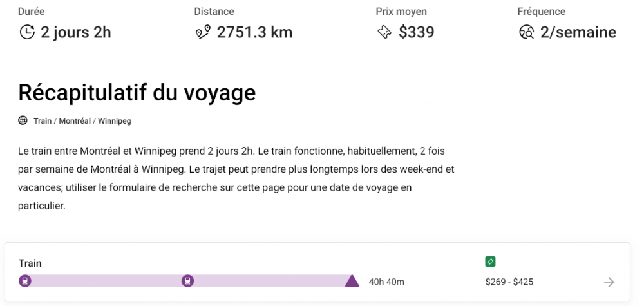Image resolution: width=644 pixels, height=306 pixels.
Task: Click the frequency calendar icon beside 2/semaine
Action: (x=526, y=32)
